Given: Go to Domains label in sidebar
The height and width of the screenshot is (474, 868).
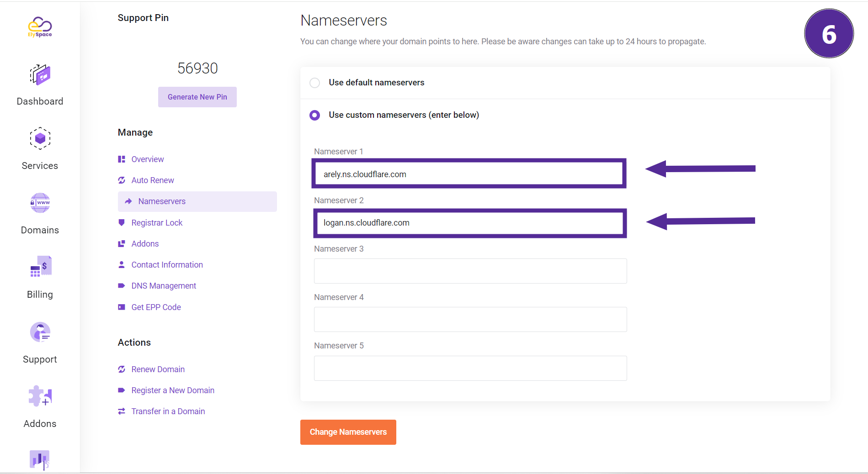Looking at the screenshot, I should click(x=40, y=230).
